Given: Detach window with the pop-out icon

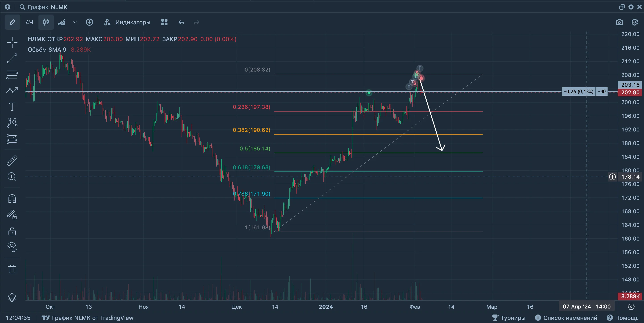Looking at the screenshot, I should pos(622,7).
